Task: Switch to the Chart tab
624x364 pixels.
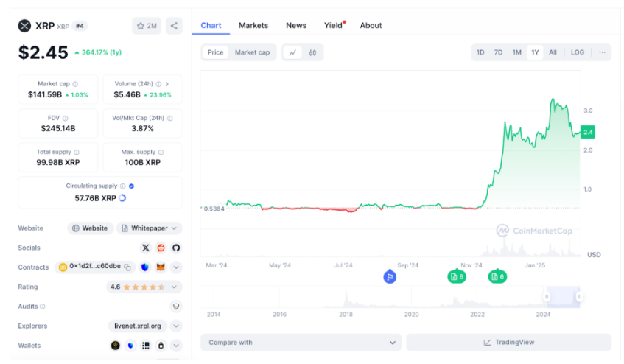Action: (211, 26)
